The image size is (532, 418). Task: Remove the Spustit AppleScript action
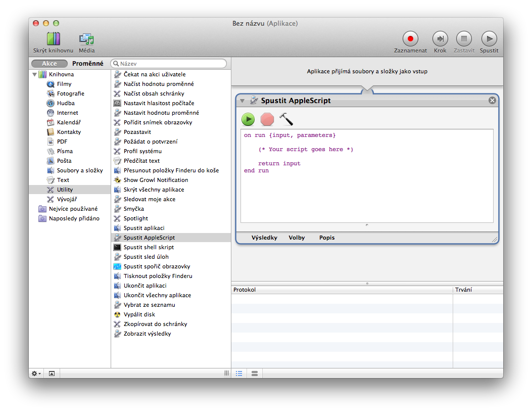(x=492, y=101)
